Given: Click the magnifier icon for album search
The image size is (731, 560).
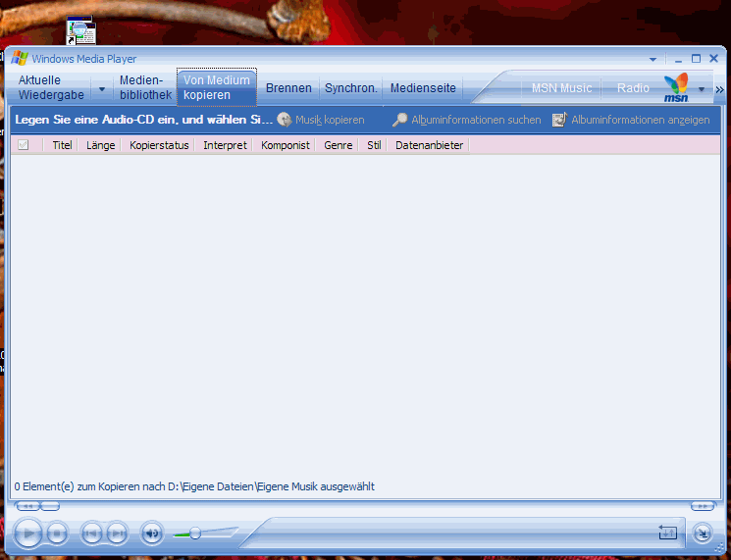Looking at the screenshot, I should tap(399, 120).
